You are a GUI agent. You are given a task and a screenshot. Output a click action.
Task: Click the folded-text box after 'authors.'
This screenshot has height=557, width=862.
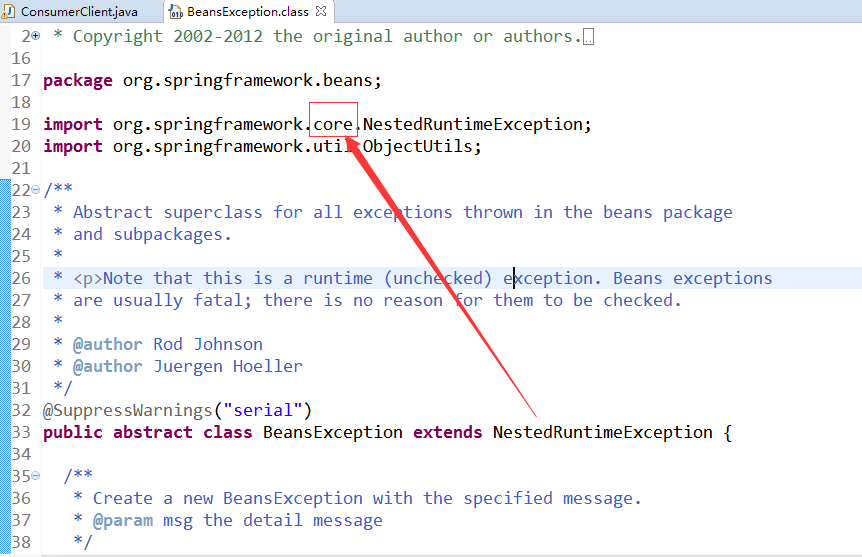tap(588, 37)
